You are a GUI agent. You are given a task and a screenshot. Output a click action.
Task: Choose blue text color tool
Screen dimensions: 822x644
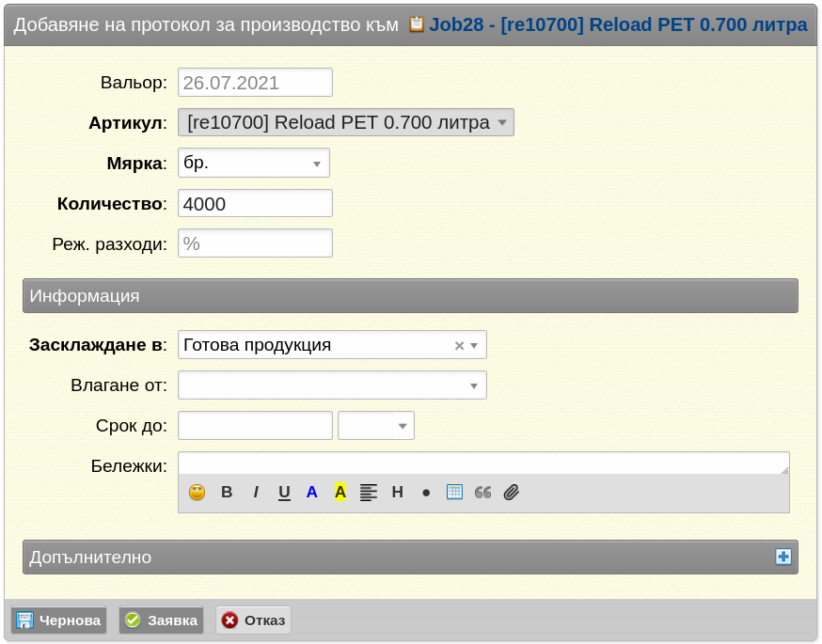(x=312, y=492)
